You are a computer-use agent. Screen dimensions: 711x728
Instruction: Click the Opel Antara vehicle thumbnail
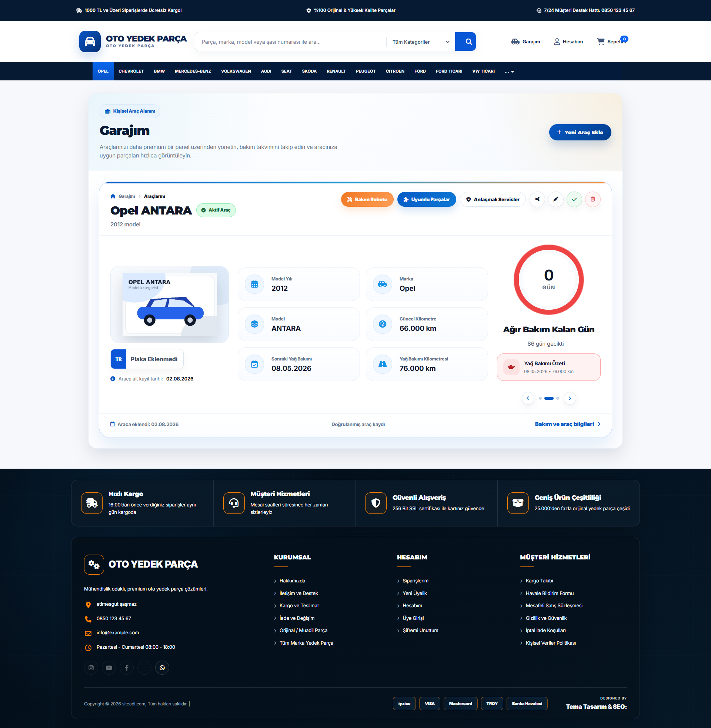[170, 305]
